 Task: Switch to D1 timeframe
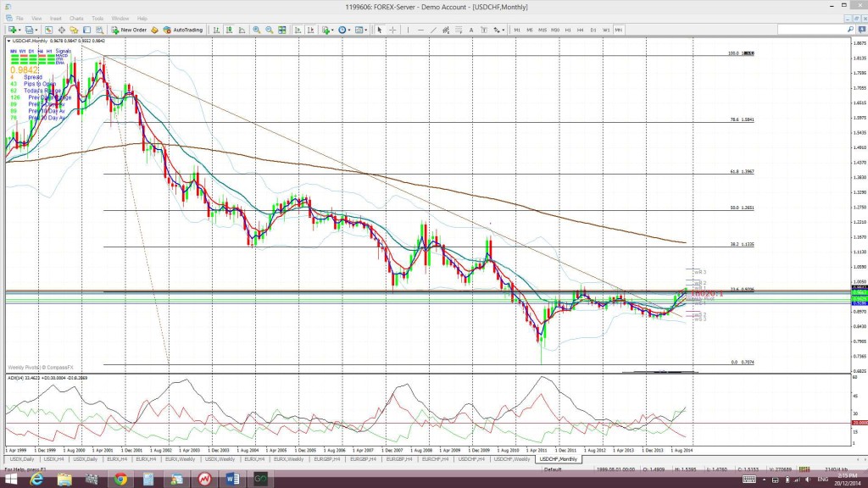593,30
